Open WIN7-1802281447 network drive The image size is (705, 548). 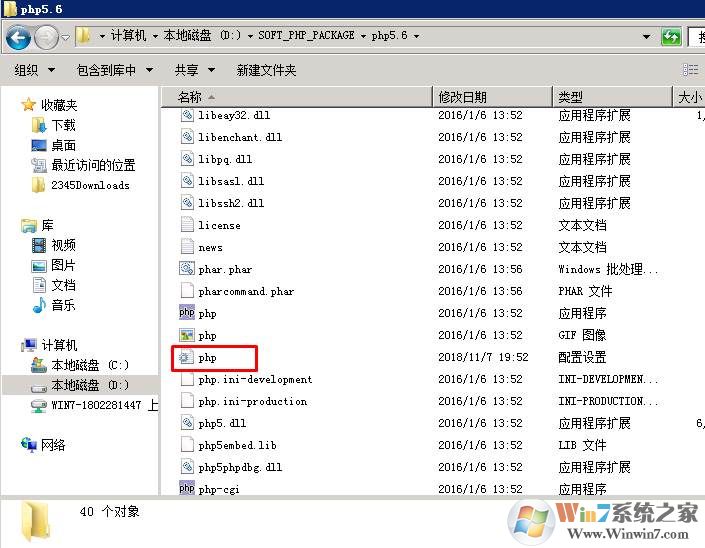(x=94, y=405)
